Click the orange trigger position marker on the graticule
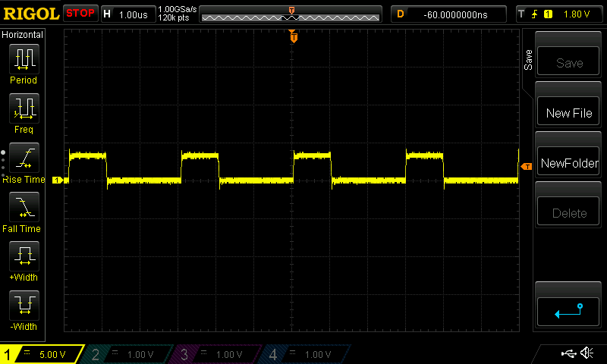The image size is (607, 364). click(x=294, y=36)
